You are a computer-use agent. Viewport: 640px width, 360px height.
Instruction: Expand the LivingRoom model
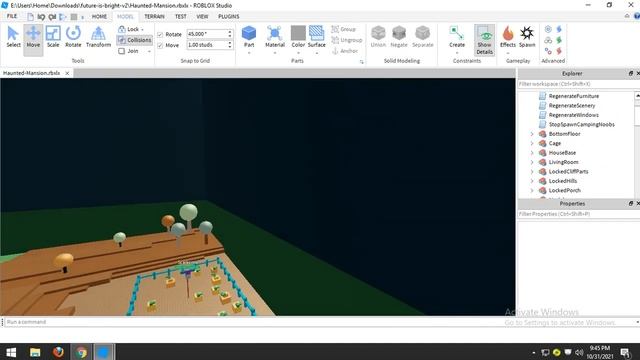[x=532, y=162]
